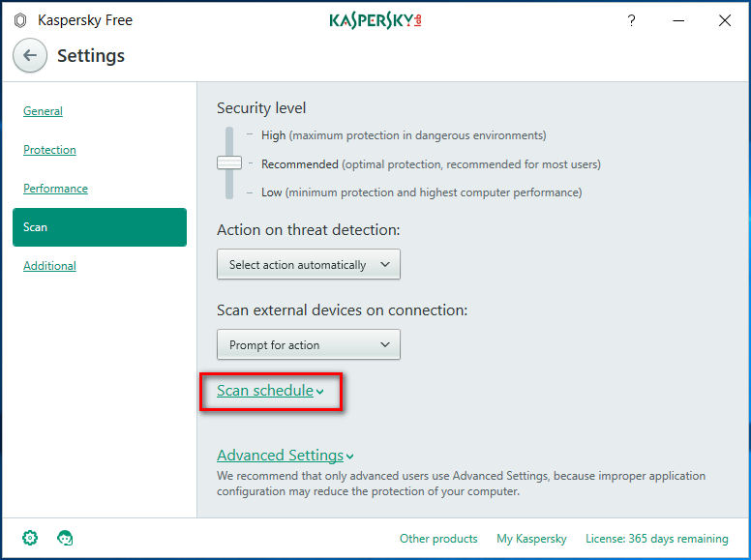Open settings via the bottom gear icon

pyautogui.click(x=30, y=538)
